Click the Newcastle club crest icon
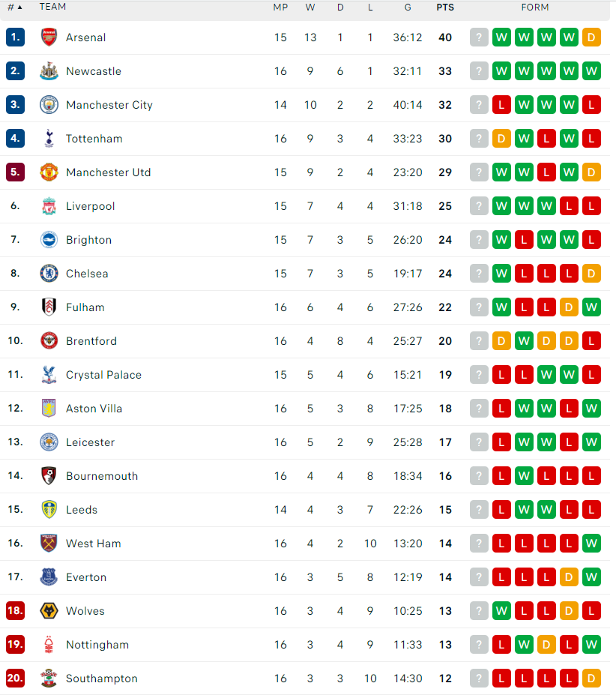This screenshot has width=616, height=695. click(x=49, y=71)
